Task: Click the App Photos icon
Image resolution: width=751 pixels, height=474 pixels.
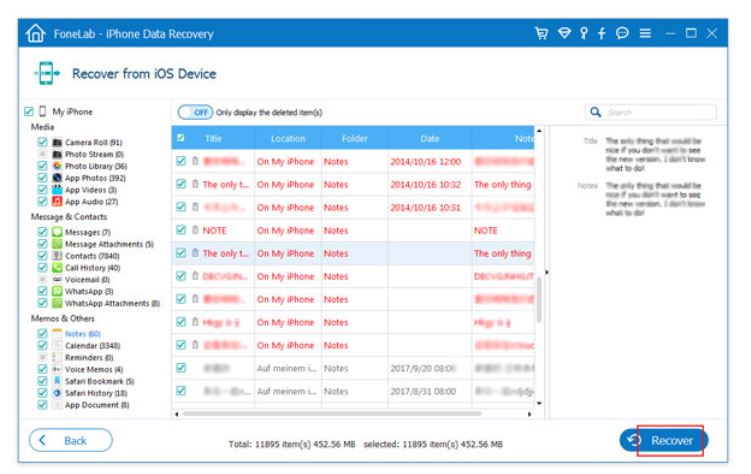Action: click(x=57, y=178)
